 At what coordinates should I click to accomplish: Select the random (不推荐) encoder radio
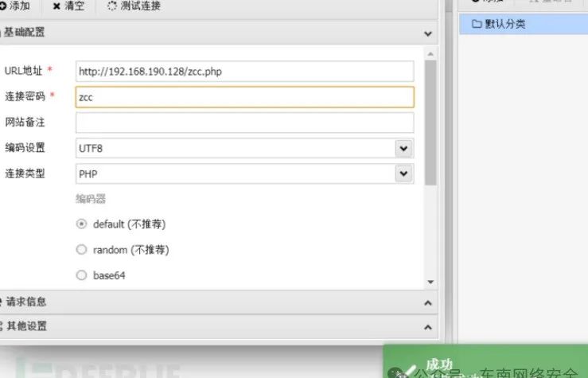point(81,249)
